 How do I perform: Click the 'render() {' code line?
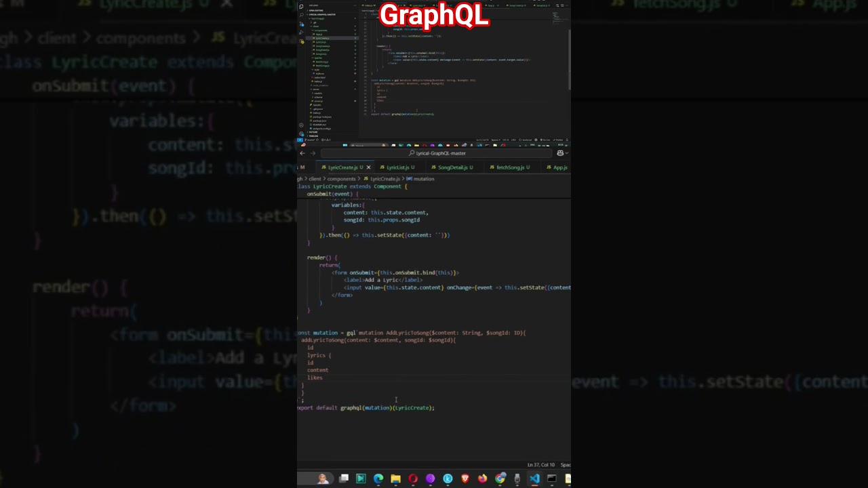click(x=322, y=258)
